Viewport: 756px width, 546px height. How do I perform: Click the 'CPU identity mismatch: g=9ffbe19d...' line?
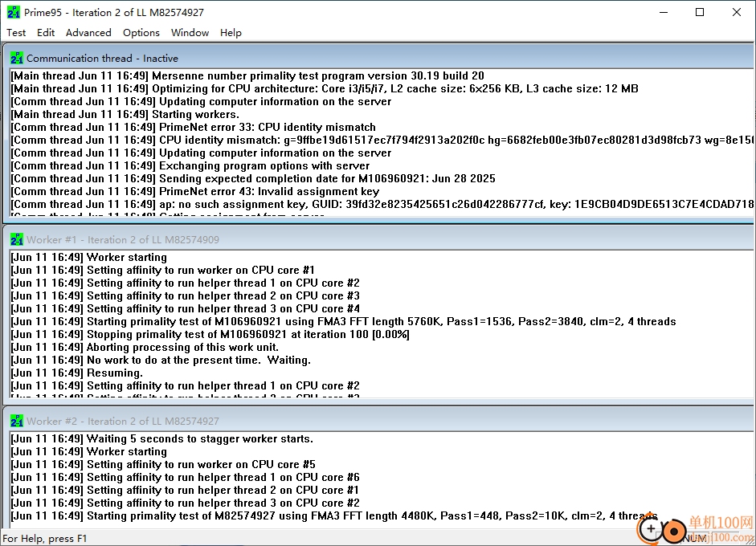(x=382, y=141)
